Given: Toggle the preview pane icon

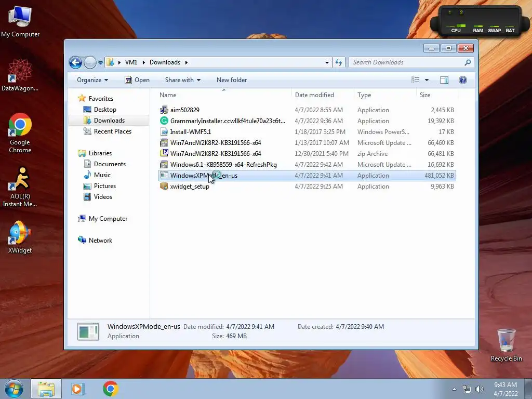Looking at the screenshot, I should coord(444,80).
